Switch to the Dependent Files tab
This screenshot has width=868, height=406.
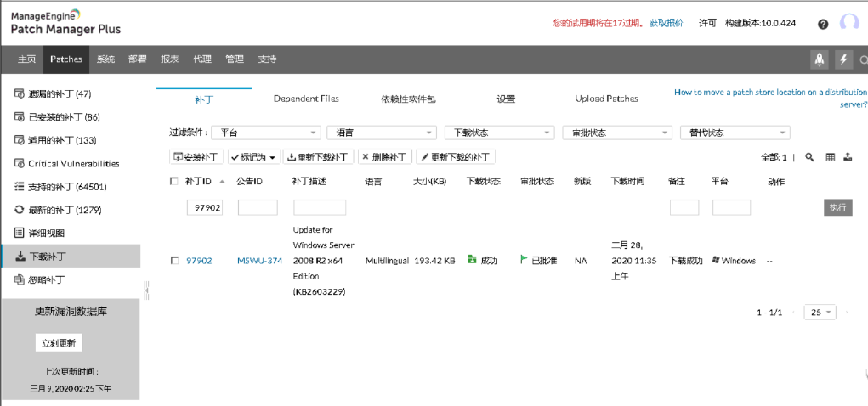[x=306, y=99]
